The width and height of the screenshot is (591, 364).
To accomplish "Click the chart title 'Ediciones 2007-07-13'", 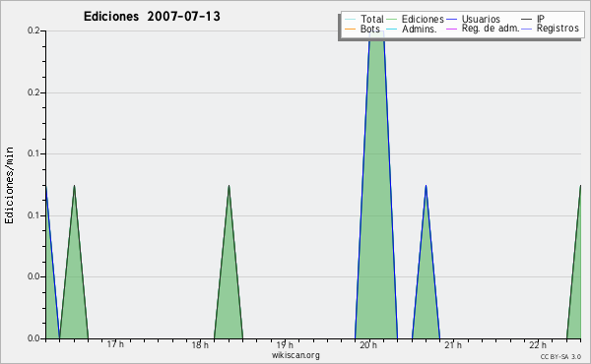I will (x=152, y=17).
